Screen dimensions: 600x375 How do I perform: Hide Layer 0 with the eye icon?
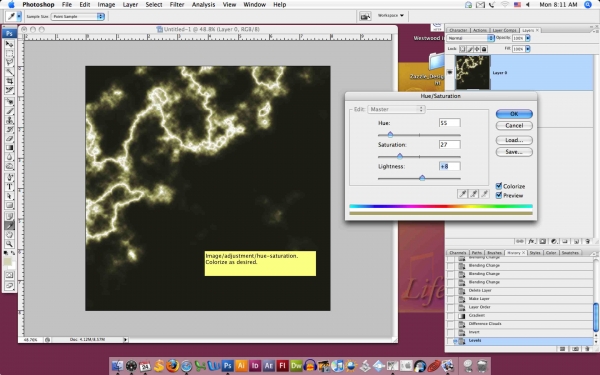pos(450,72)
